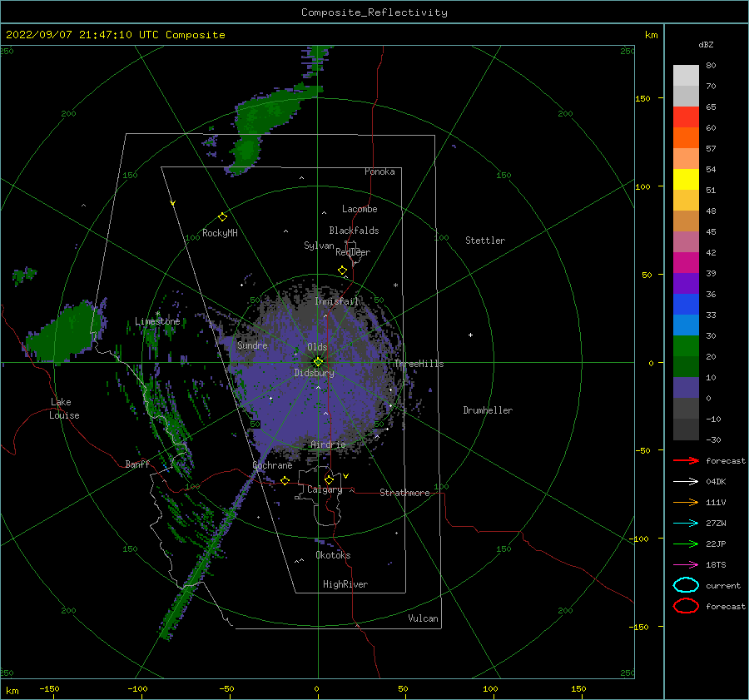Select the orange 60 dBZ color band
This screenshot has width=749, height=700.
point(686,137)
